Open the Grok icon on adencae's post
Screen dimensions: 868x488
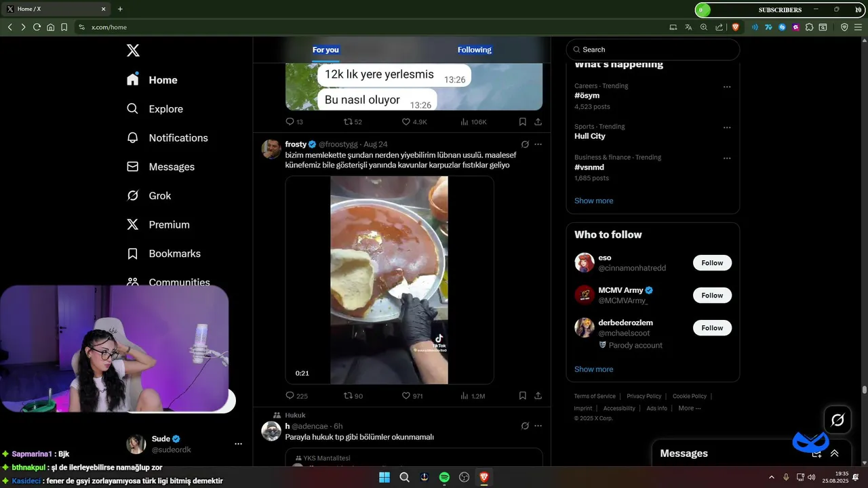click(x=525, y=426)
